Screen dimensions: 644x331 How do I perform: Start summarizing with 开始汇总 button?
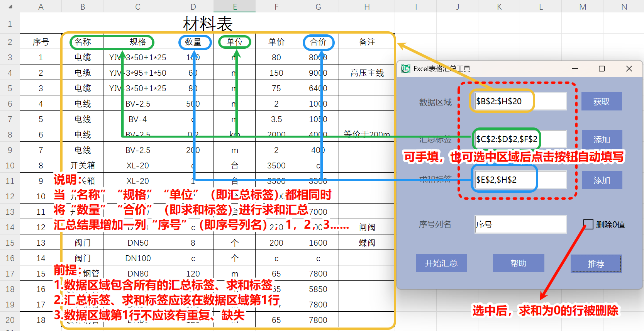tap(441, 263)
